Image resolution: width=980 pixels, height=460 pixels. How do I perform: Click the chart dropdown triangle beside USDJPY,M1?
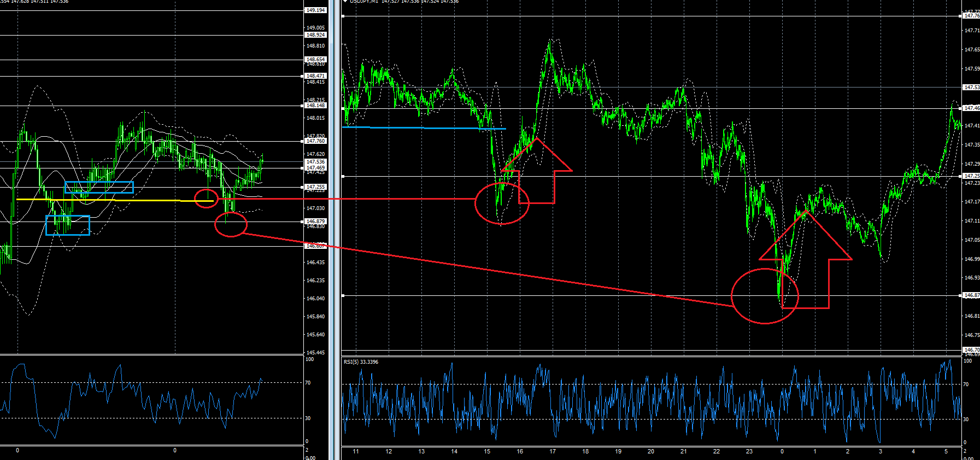point(345,2)
